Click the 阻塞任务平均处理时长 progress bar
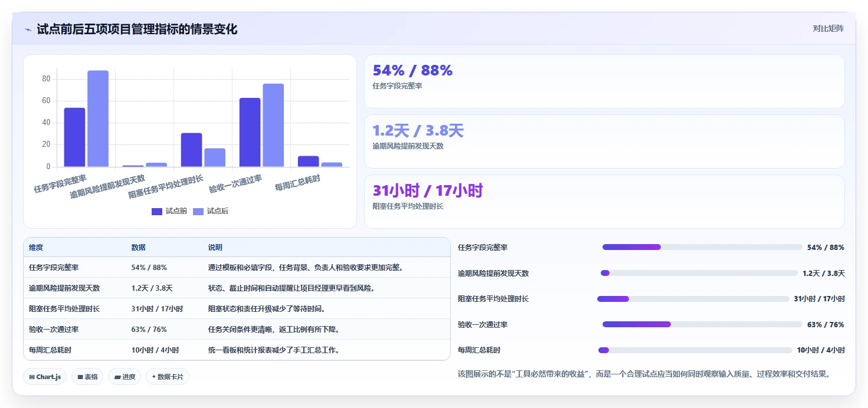The image size is (868, 408). 693,299
